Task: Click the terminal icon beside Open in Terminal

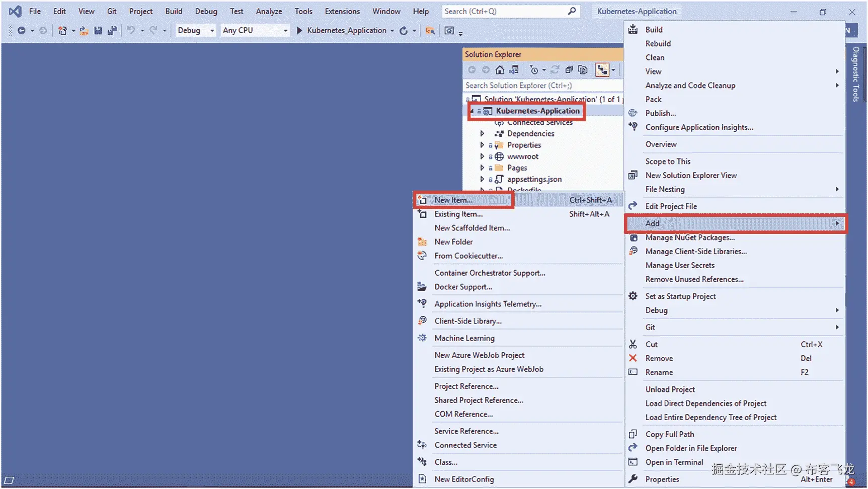Action: pos(633,462)
